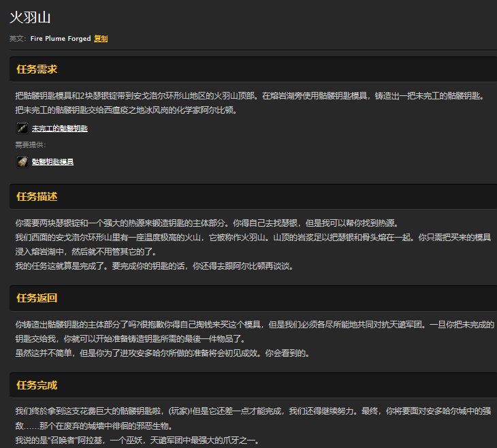Click the 任务需求 section header

click(37, 69)
